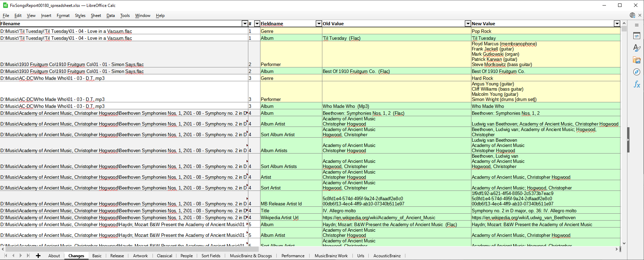644x260 pixels.
Task: Switch to the About sheet tab
Action: click(x=54, y=256)
